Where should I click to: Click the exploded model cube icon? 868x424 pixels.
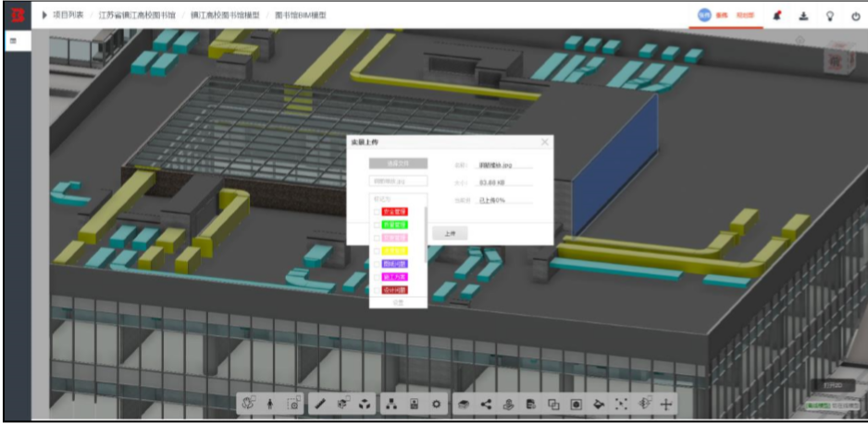365,404
